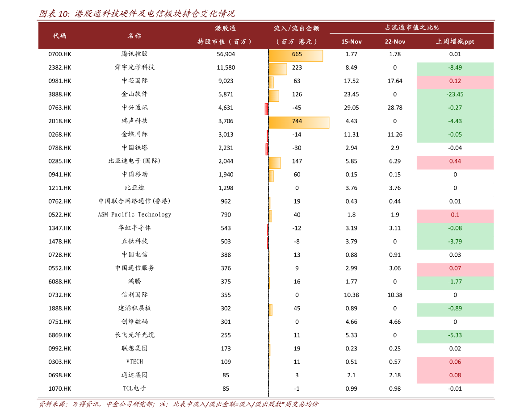Click the 港股通持股市值 column header
The image size is (532, 417).
click(226, 35)
